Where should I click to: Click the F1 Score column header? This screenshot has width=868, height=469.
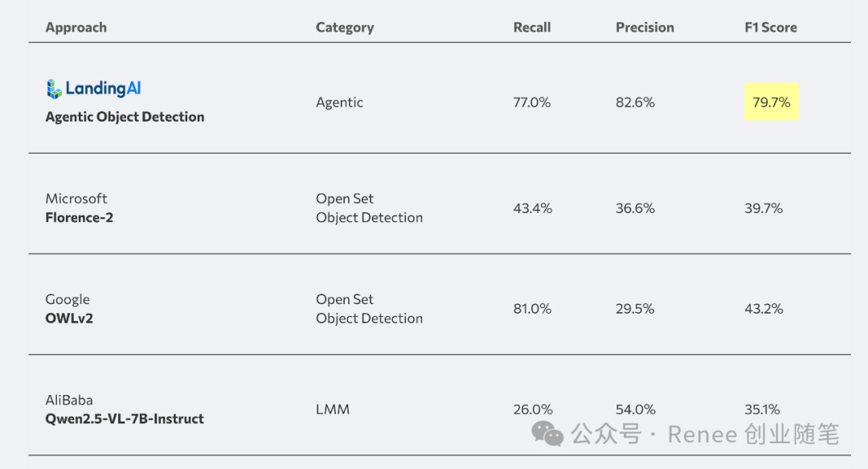pos(771,27)
